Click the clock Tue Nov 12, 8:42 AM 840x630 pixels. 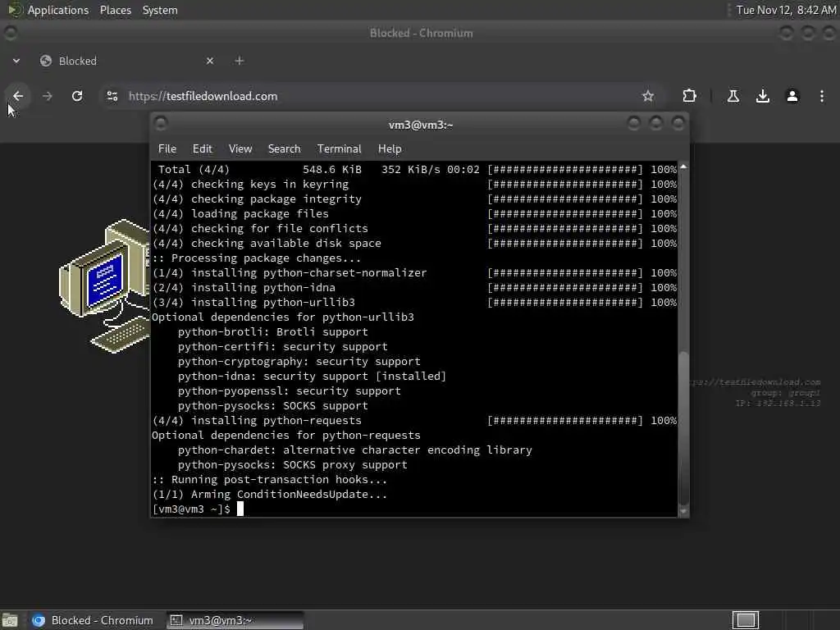point(785,10)
